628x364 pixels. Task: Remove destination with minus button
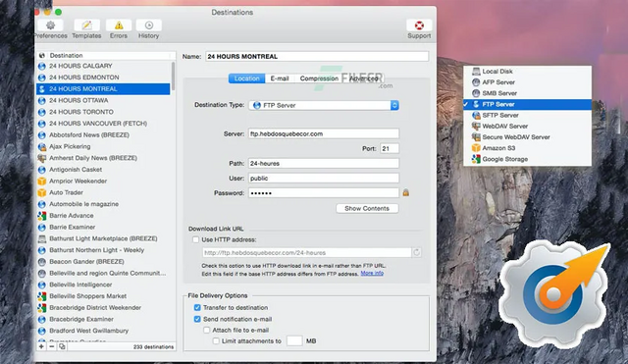click(x=52, y=346)
